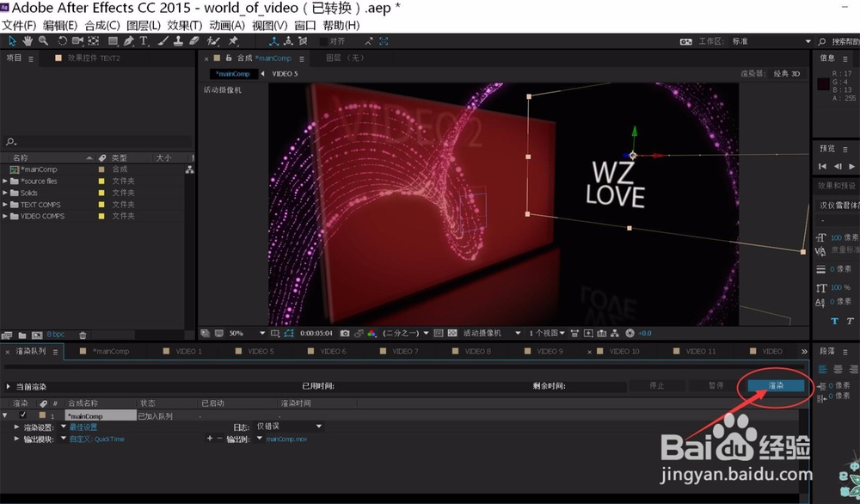The width and height of the screenshot is (860, 504).
Task: Select the Brush tool
Action: [x=163, y=41]
